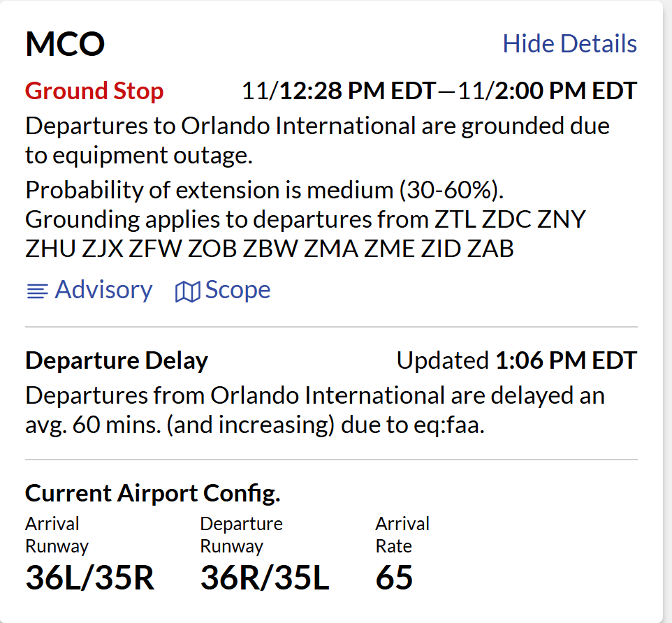Click the MCO airport heading

[x=65, y=45]
